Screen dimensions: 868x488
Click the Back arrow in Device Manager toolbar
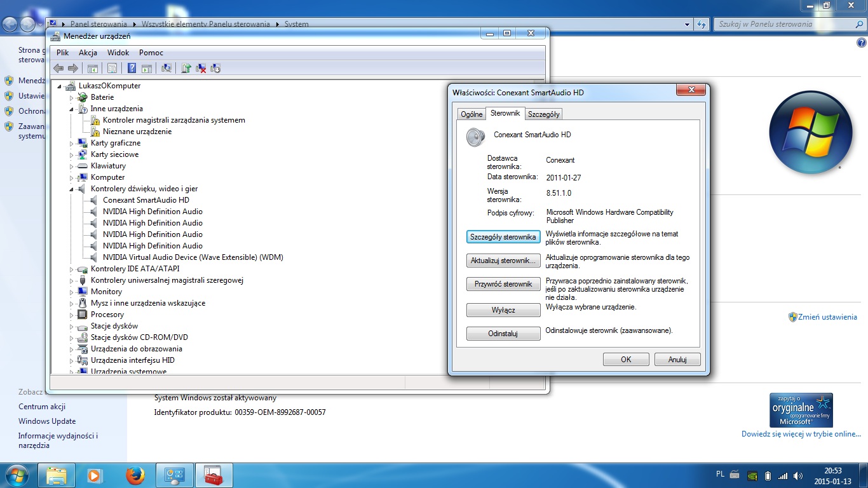point(58,69)
